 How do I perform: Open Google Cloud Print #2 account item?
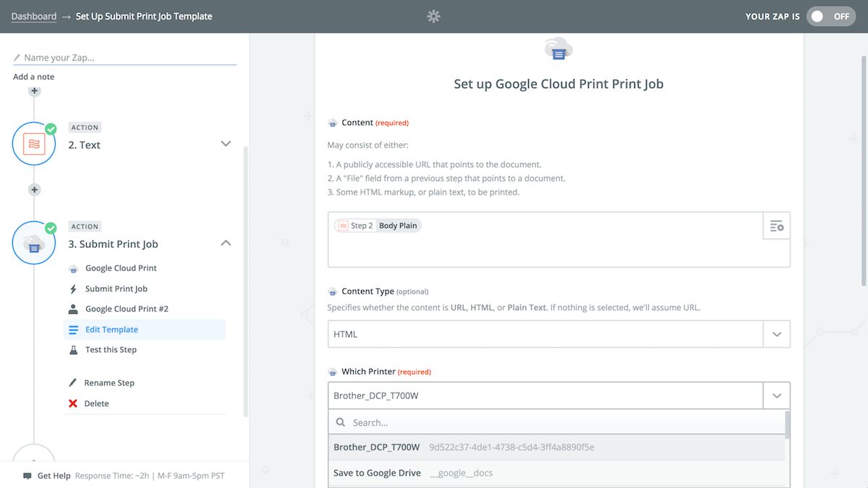coord(127,309)
